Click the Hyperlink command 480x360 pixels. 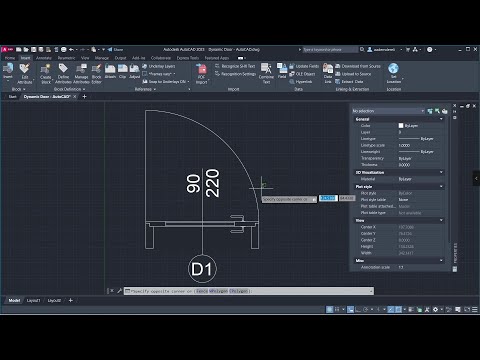(301, 81)
